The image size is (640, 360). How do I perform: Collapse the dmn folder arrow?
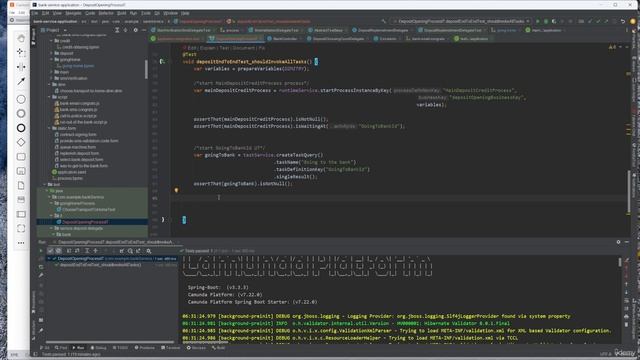(49, 84)
